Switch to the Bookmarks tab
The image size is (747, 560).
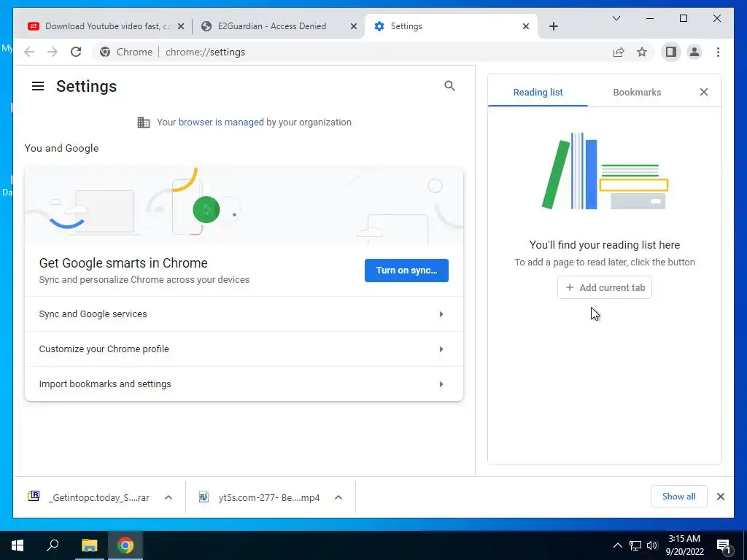(637, 93)
